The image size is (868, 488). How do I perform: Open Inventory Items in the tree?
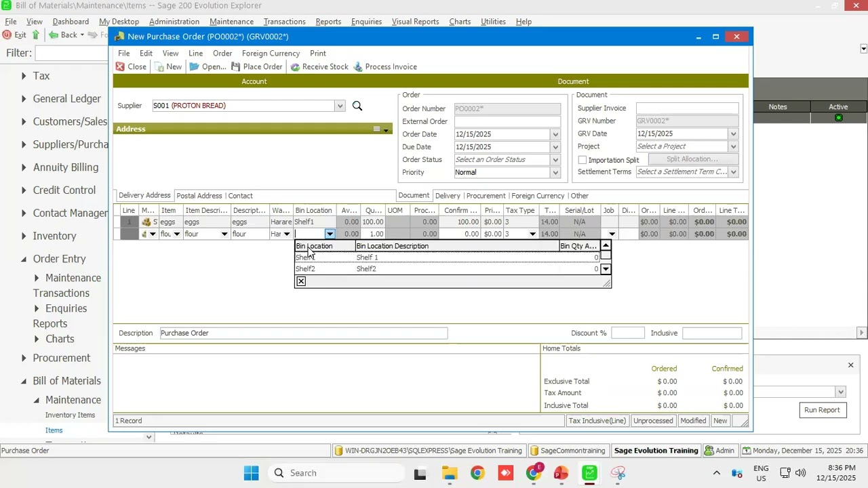click(70, 415)
